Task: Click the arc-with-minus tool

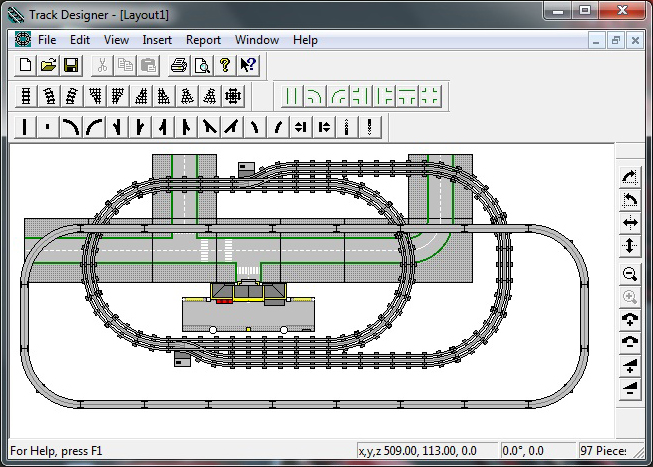Action: pyautogui.click(x=630, y=342)
